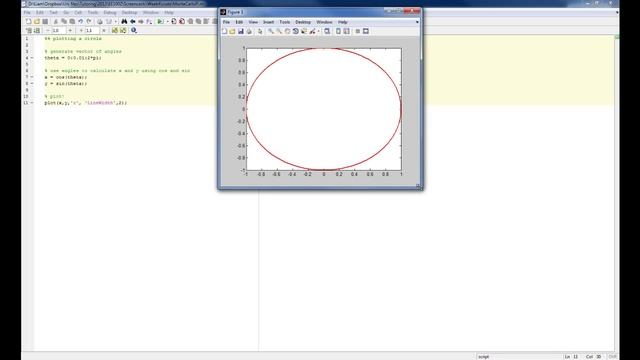
Task: Open the editor dock arrow at top right
Action: [x=617, y=12]
